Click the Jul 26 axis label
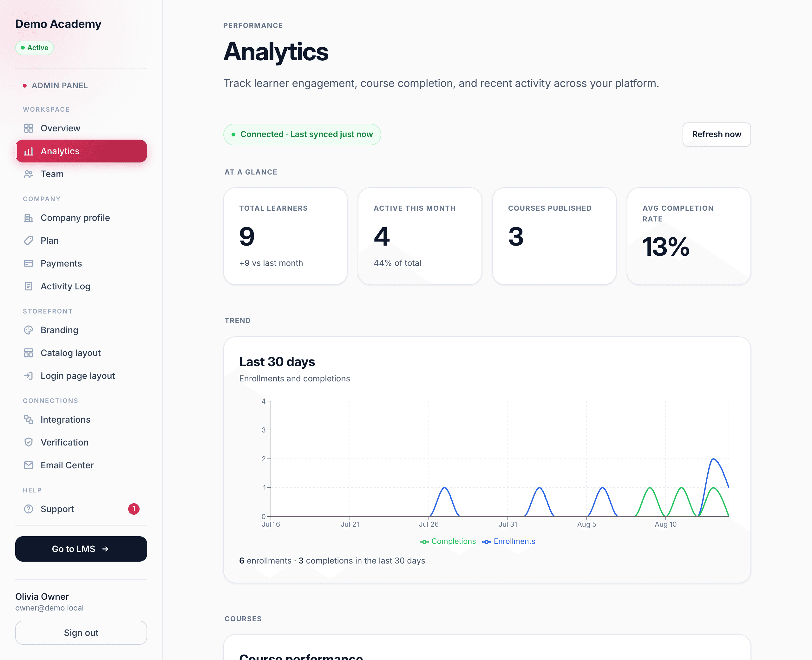Image resolution: width=812 pixels, height=660 pixels. 429,524
